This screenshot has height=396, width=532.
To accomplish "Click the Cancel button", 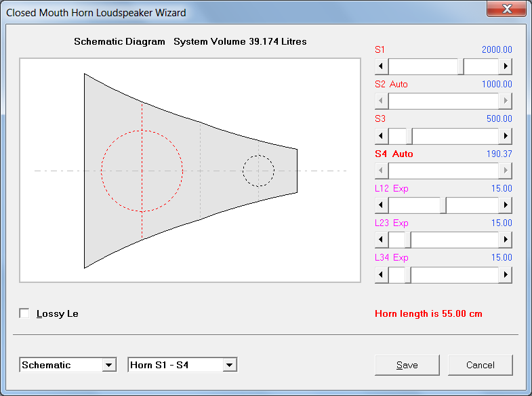I will pos(480,365).
